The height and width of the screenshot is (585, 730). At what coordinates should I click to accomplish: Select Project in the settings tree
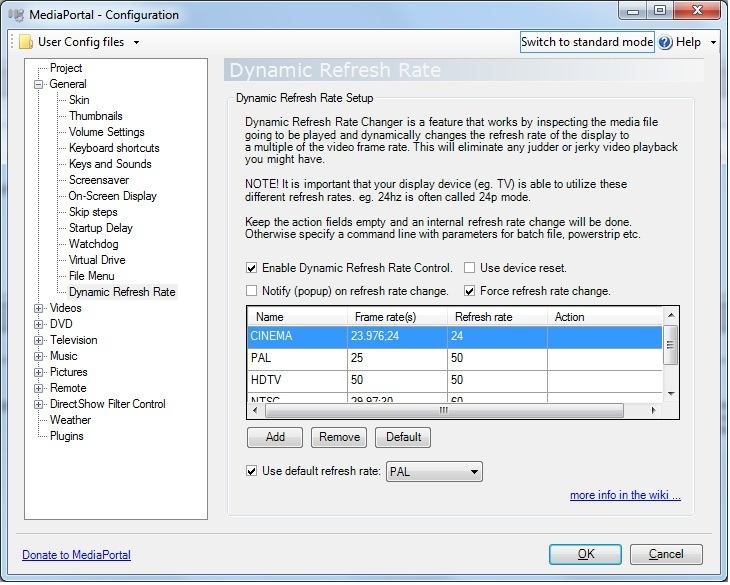coord(66,68)
